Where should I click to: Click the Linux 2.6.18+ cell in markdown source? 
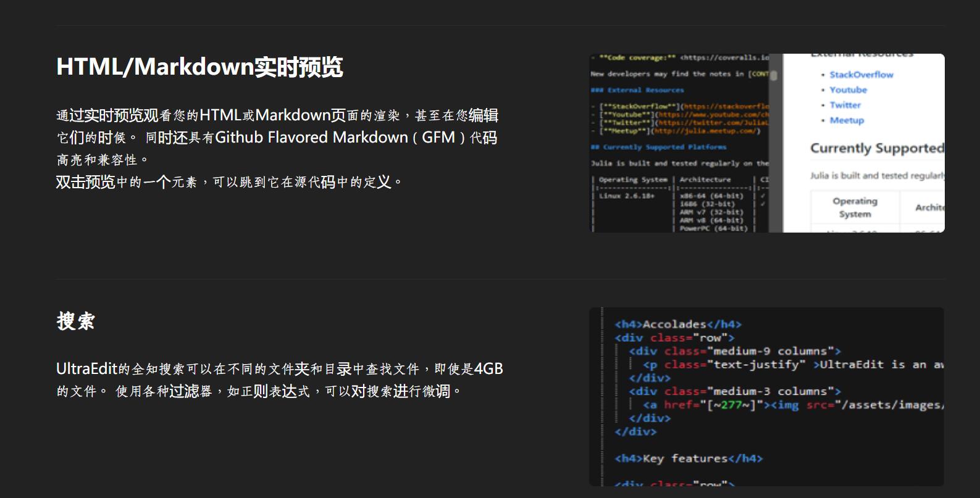pyautogui.click(x=626, y=196)
